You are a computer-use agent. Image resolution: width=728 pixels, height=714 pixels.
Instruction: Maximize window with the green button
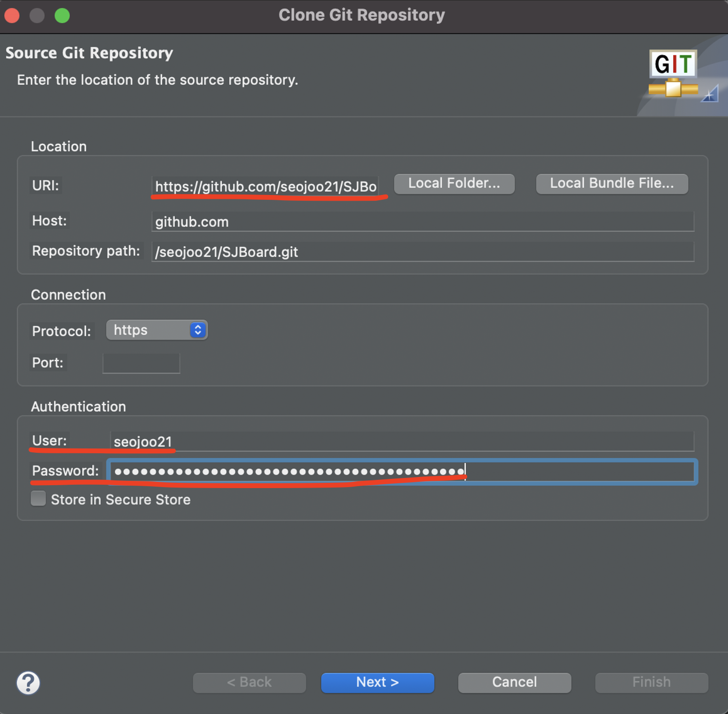(x=62, y=15)
